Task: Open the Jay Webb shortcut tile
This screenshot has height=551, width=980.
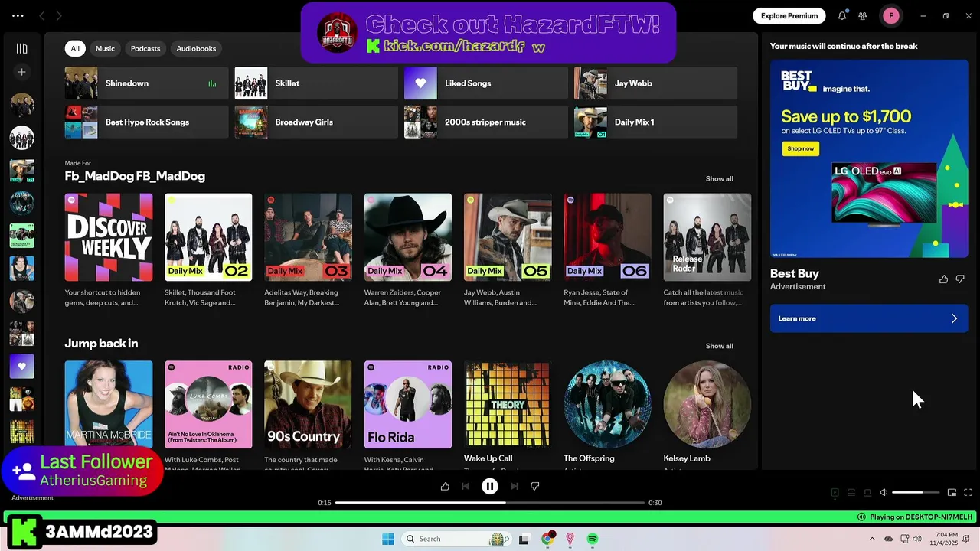Action: (x=656, y=83)
